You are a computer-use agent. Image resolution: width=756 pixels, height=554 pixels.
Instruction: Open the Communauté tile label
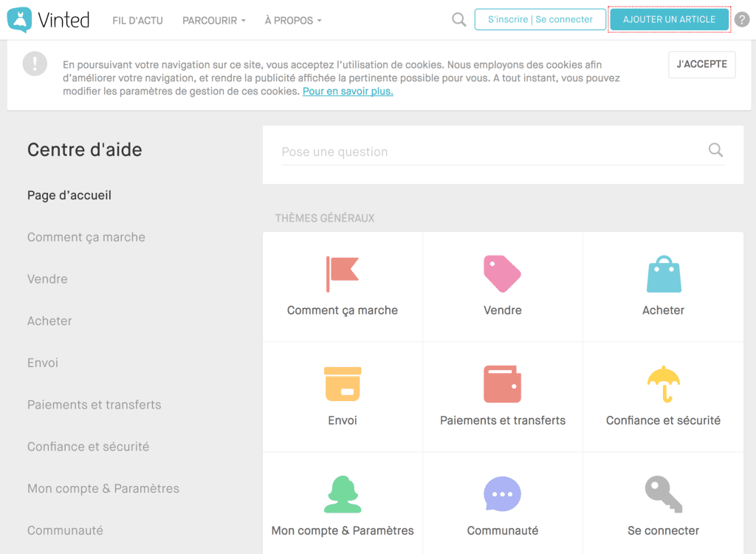502,531
